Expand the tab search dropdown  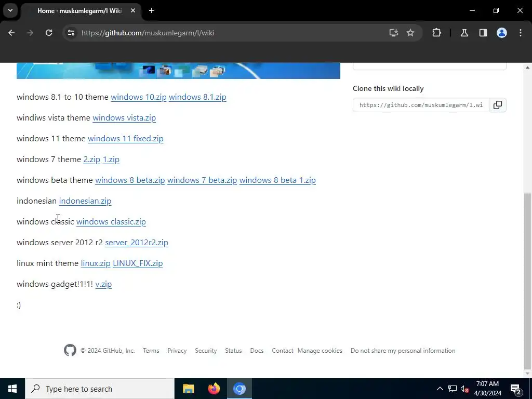click(x=10, y=10)
